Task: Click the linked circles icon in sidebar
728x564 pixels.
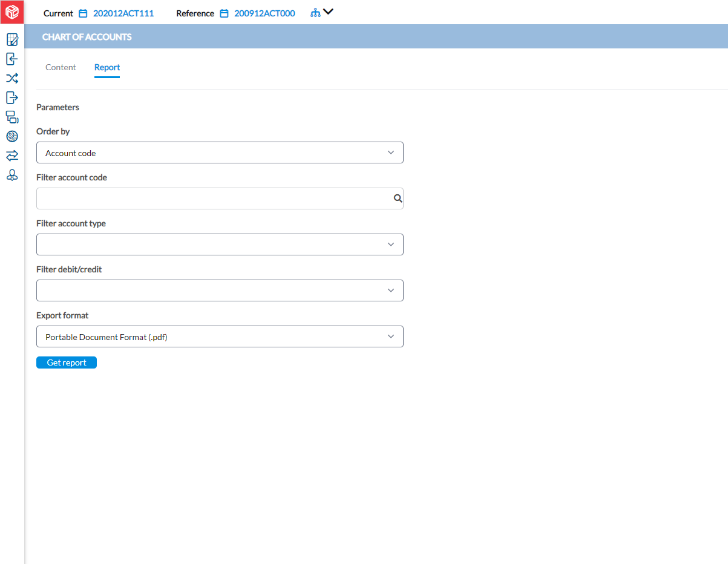Action: pos(12,175)
